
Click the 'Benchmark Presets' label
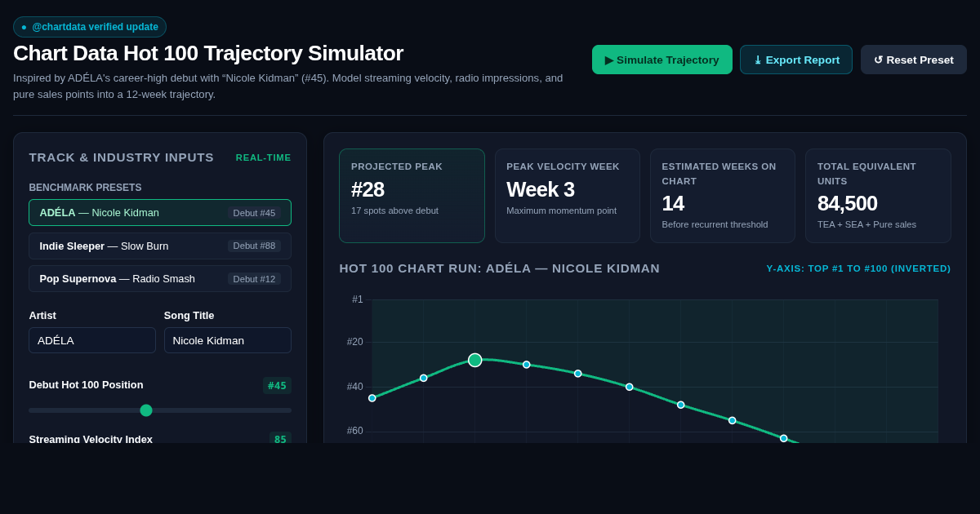point(85,188)
